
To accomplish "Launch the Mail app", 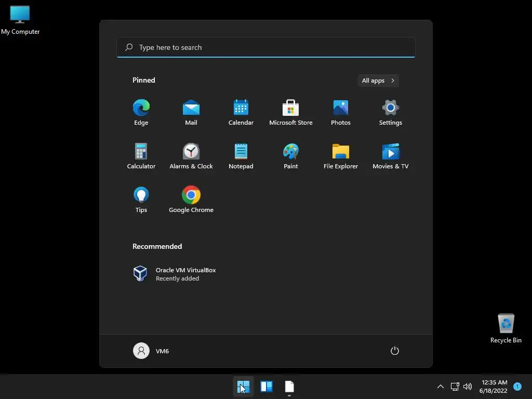I will [191, 113].
